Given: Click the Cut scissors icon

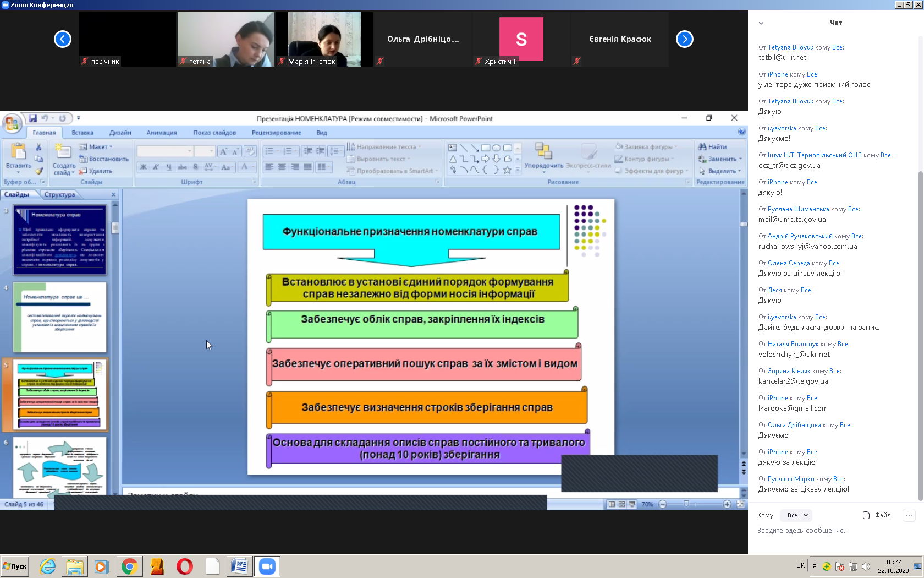Looking at the screenshot, I should (38, 147).
